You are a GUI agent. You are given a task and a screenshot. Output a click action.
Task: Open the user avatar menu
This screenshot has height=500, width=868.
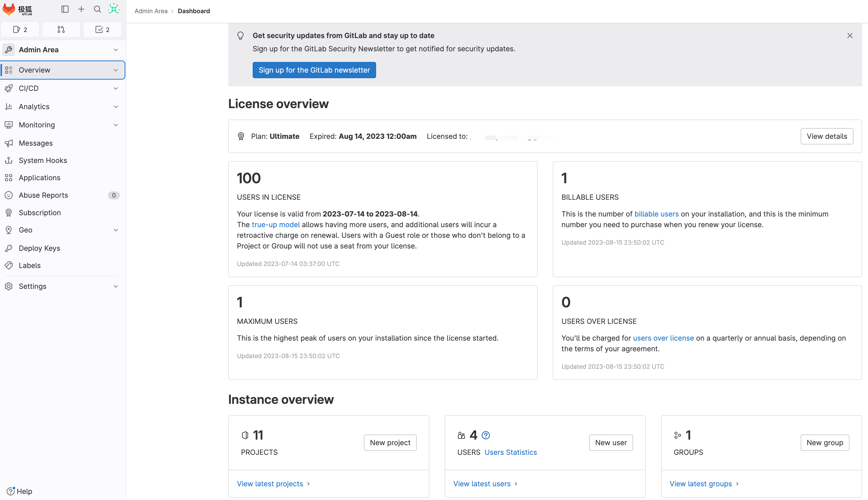pyautogui.click(x=114, y=9)
